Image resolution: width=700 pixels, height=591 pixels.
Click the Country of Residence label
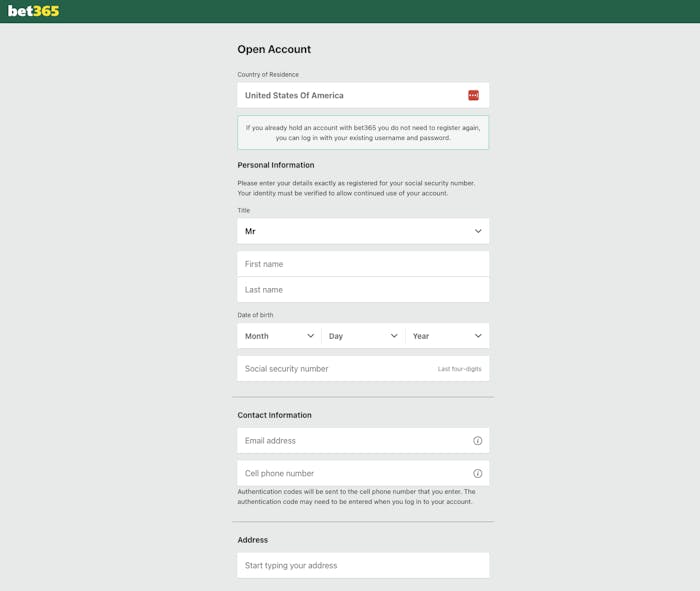click(x=268, y=74)
